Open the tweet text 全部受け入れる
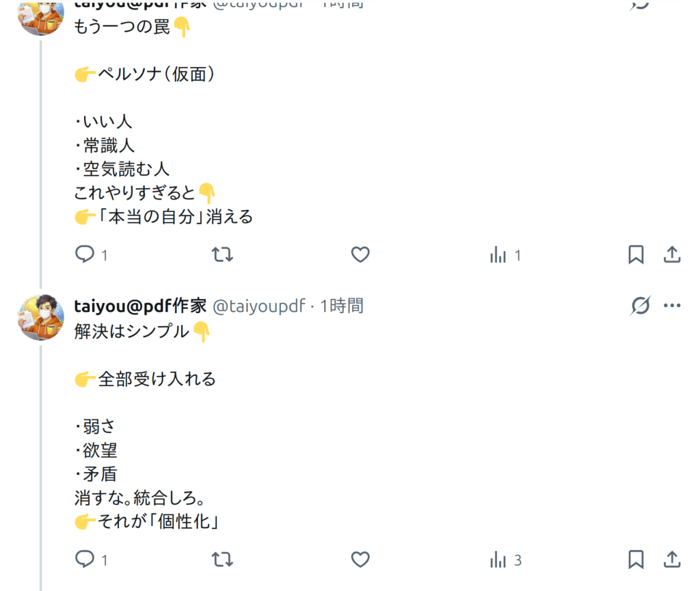Viewport: 700px width, 591px height. [x=157, y=379]
